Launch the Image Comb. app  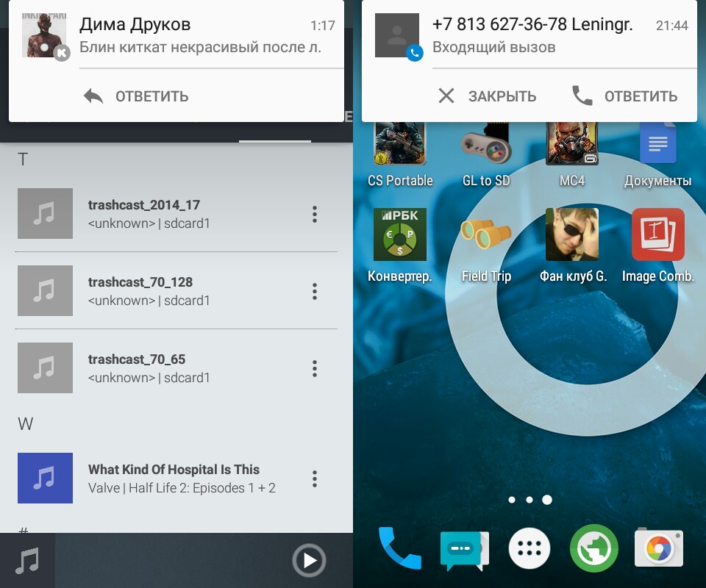click(x=657, y=234)
